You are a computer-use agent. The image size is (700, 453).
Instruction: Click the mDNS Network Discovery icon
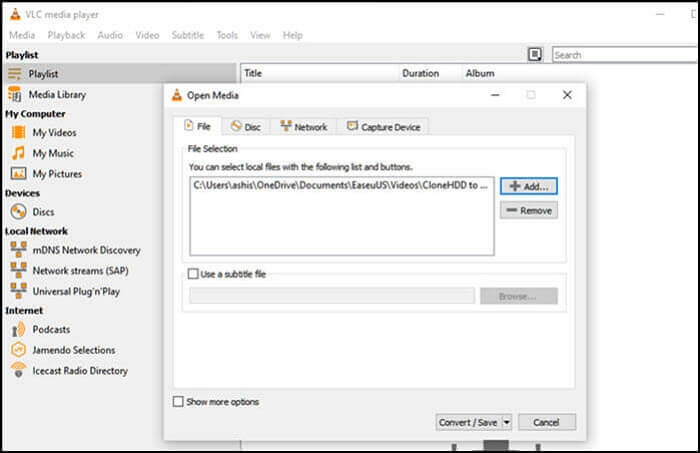[18, 249]
